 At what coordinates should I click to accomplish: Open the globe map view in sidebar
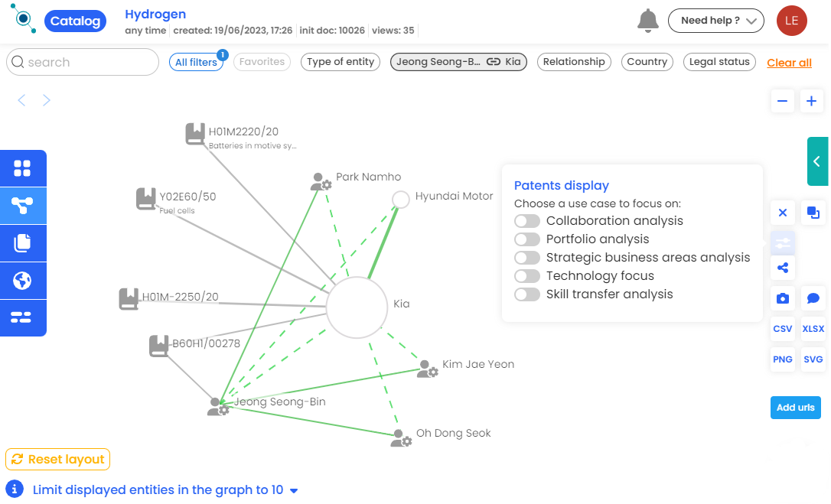point(23,281)
